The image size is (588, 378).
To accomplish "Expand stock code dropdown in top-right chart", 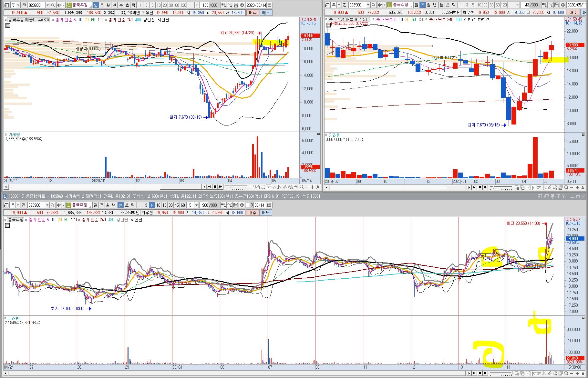I will (368, 5).
